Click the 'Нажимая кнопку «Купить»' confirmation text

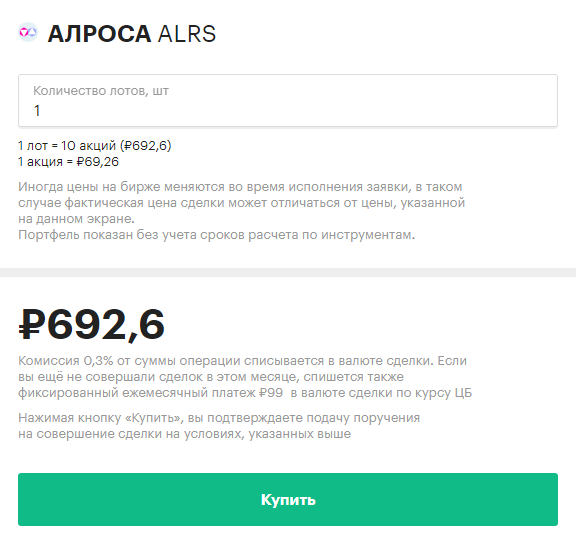[219, 425]
